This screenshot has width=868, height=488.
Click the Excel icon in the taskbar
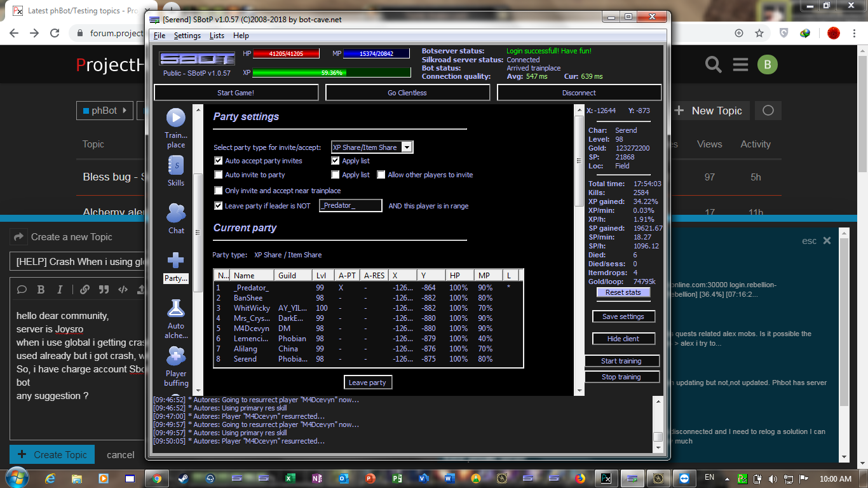pyautogui.click(x=290, y=478)
